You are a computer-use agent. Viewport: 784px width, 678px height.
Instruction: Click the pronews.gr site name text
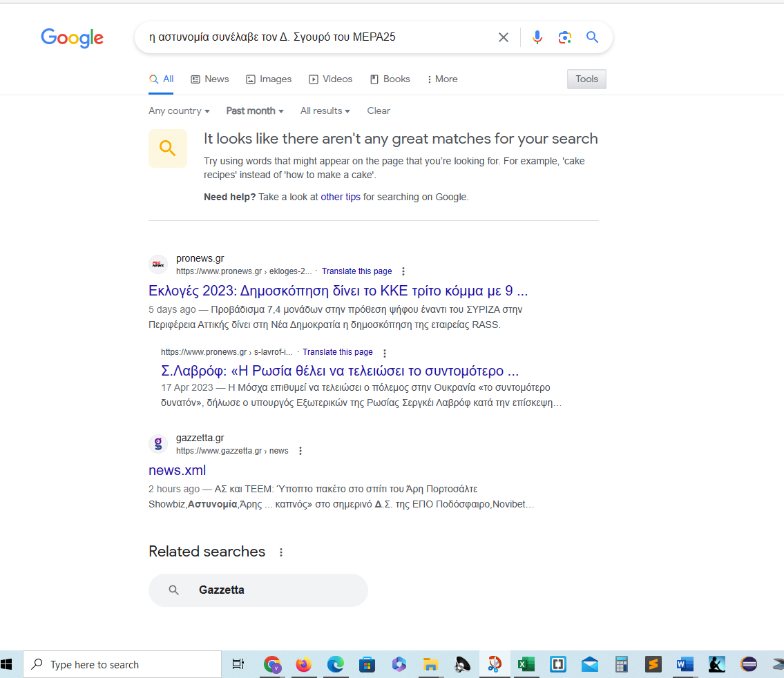coord(200,258)
